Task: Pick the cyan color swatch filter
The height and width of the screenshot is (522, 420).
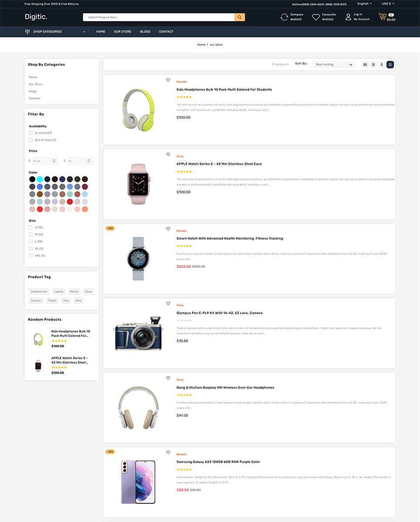Action: coord(40,179)
